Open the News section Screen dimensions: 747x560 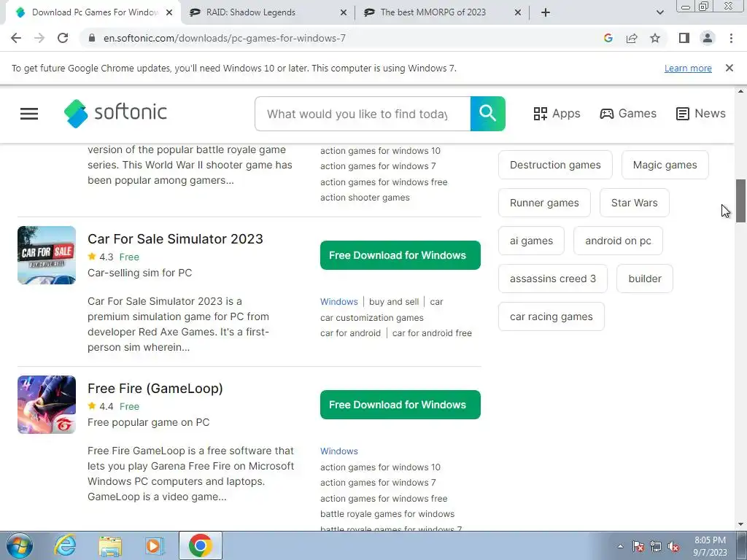pos(701,113)
